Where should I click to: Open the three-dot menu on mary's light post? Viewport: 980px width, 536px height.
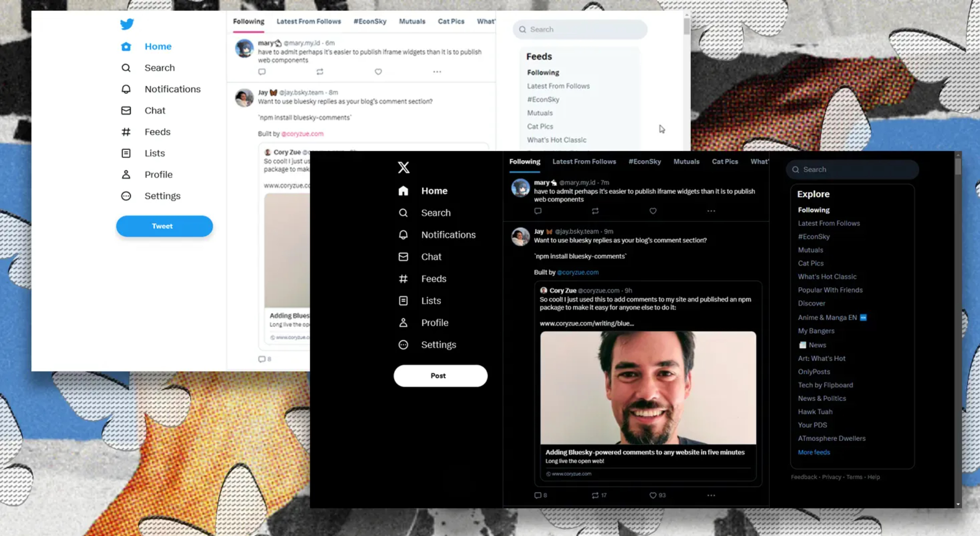coord(437,72)
